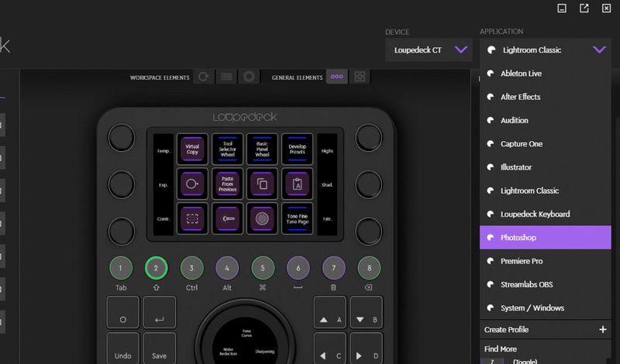This screenshot has height=364, width=620.
Task: Choose After Effects from application list
Action: [546, 97]
